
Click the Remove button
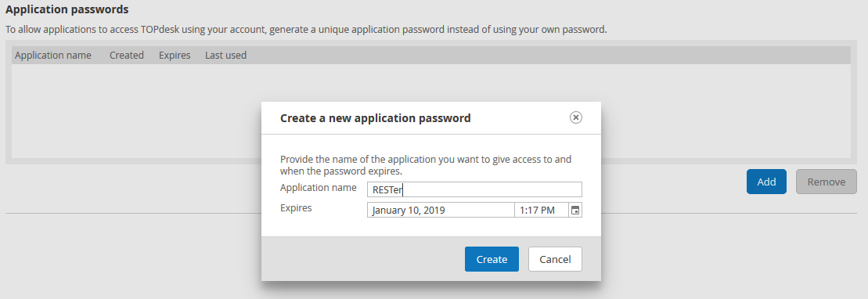click(826, 182)
